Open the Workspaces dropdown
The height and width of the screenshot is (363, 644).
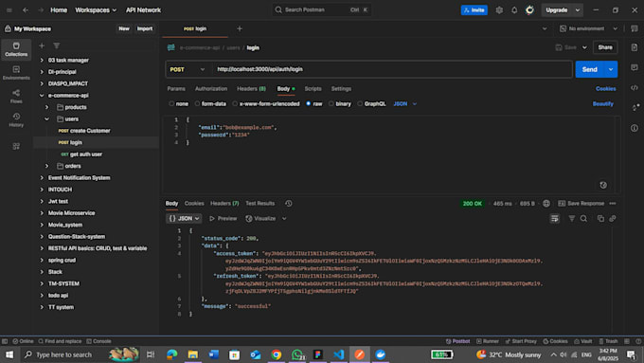click(x=96, y=9)
